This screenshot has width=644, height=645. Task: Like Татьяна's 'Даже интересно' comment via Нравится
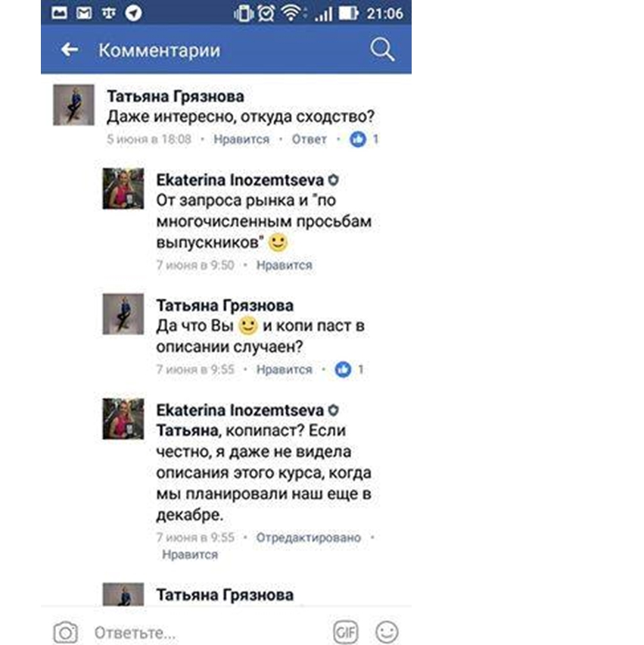pyautogui.click(x=241, y=139)
